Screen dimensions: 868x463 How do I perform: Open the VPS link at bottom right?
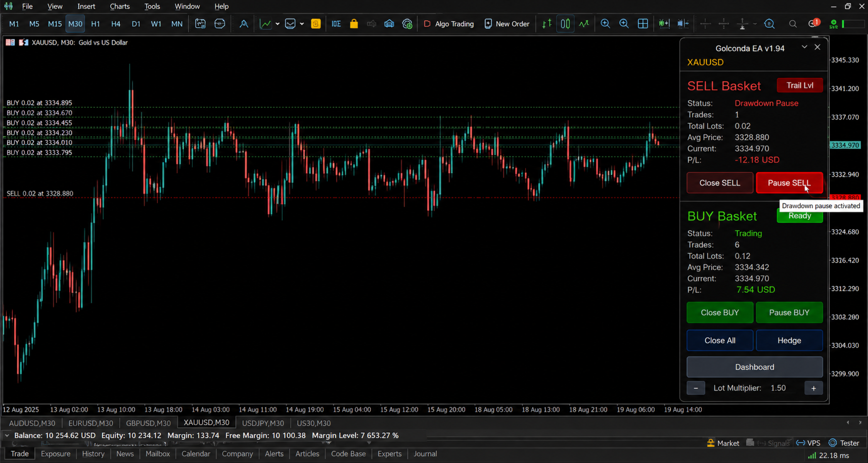click(x=808, y=443)
